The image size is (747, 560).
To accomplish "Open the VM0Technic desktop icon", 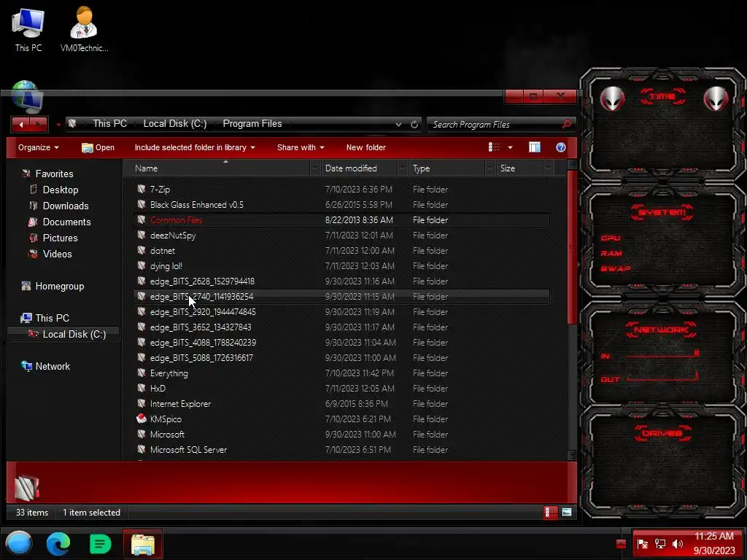I will coord(84,28).
